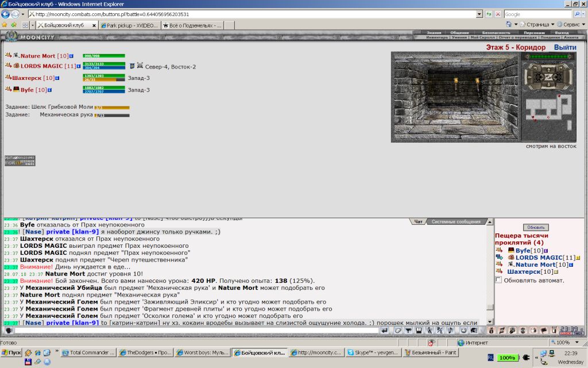Toggle the Обновлять автомат. checkbox

click(x=498, y=280)
